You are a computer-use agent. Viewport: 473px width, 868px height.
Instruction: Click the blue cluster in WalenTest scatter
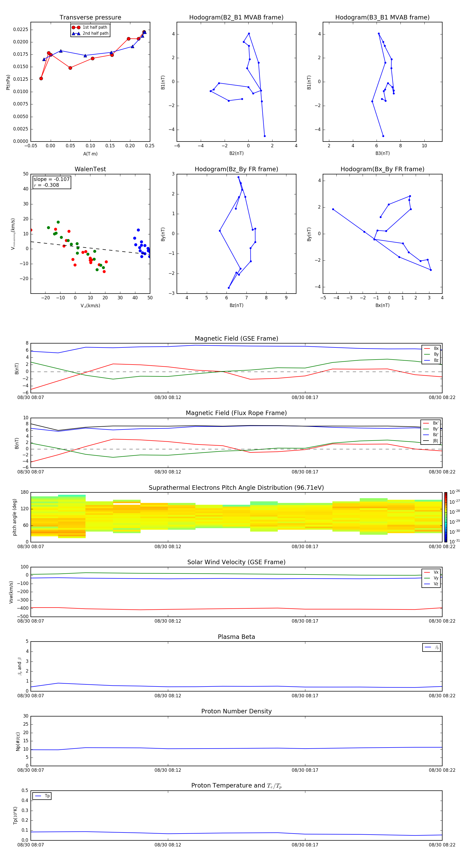[x=142, y=248]
